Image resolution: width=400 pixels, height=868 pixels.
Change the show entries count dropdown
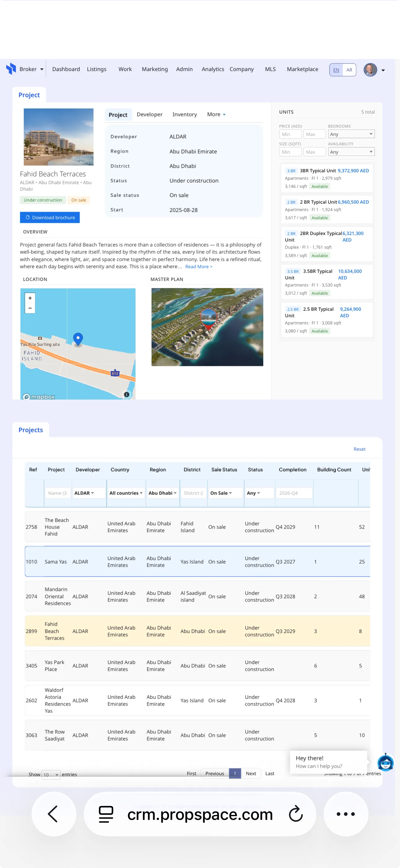tap(51, 774)
